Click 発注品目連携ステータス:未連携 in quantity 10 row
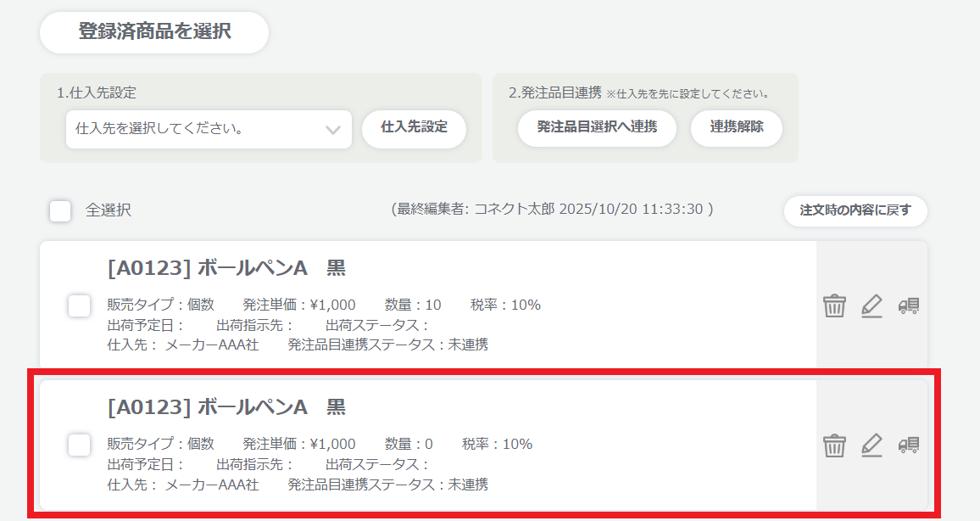Image resolution: width=980 pixels, height=521 pixels. click(x=388, y=345)
